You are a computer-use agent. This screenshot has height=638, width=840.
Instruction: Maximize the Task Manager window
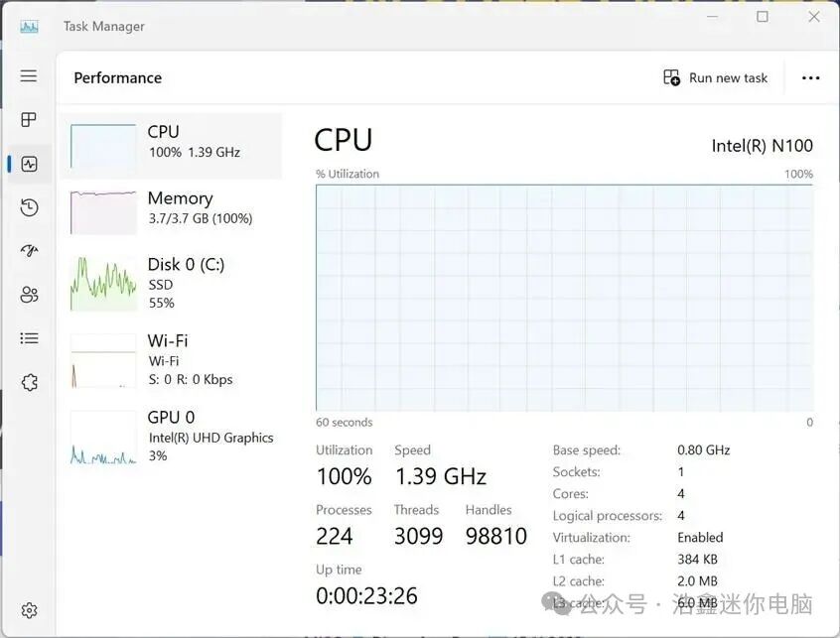763,17
